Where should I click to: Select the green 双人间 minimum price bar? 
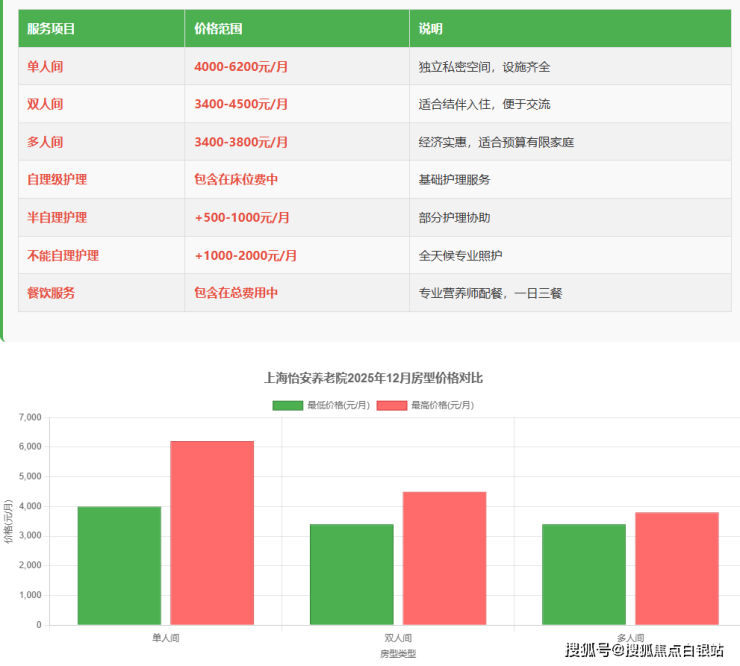click(351, 574)
